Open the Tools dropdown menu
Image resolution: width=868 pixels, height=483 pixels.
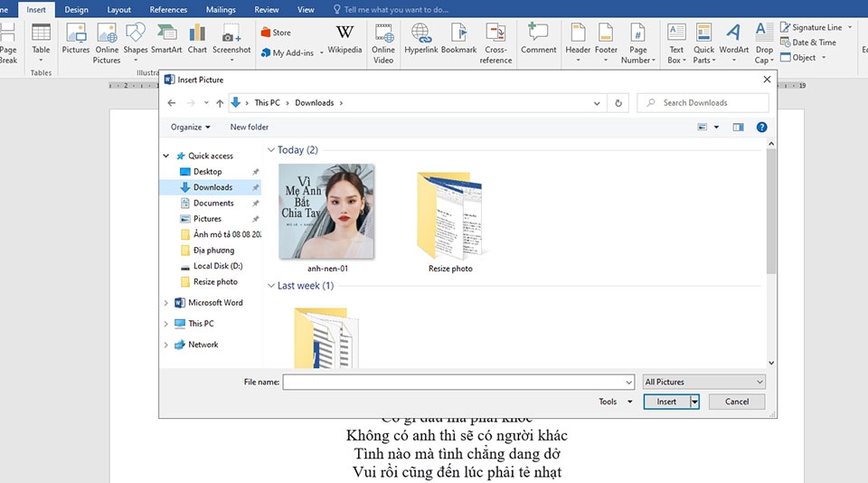point(615,402)
